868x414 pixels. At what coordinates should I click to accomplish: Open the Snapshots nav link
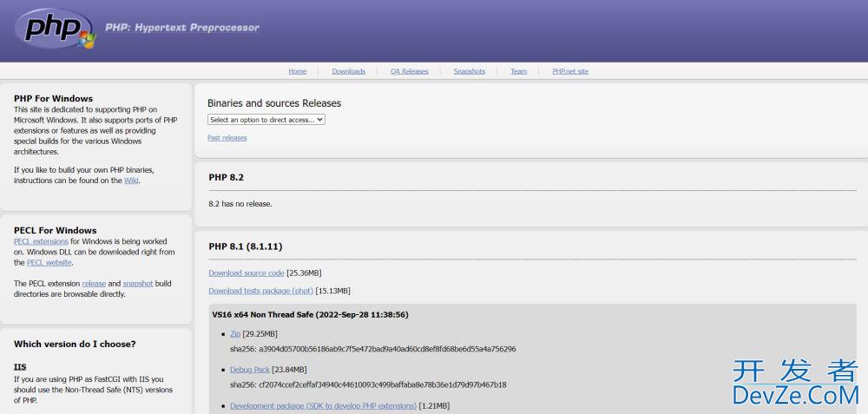pyautogui.click(x=469, y=71)
